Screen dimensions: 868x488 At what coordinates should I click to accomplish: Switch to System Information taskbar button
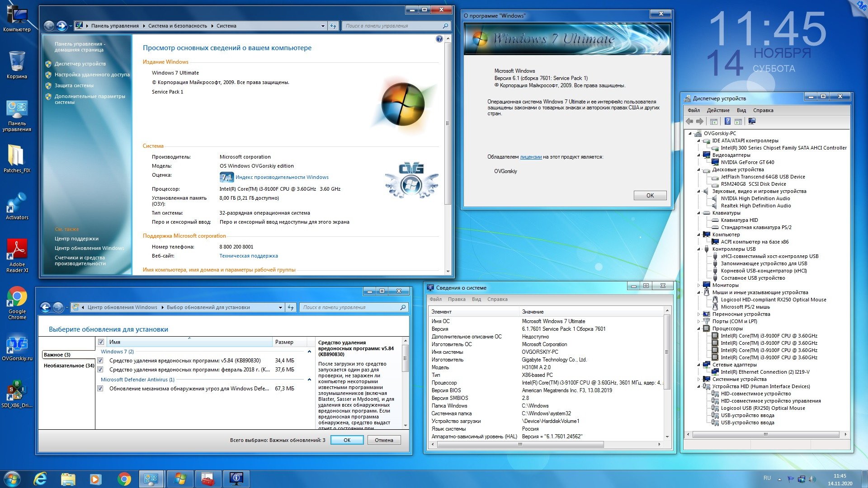[236, 479]
